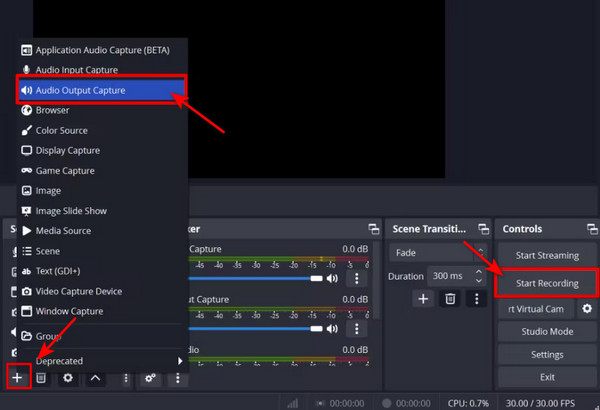
Task: Click the add source plus button
Action: pos(17,378)
